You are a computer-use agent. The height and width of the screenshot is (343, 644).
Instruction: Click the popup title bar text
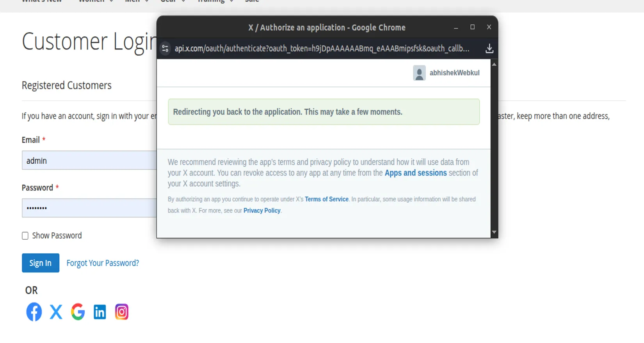pyautogui.click(x=327, y=28)
